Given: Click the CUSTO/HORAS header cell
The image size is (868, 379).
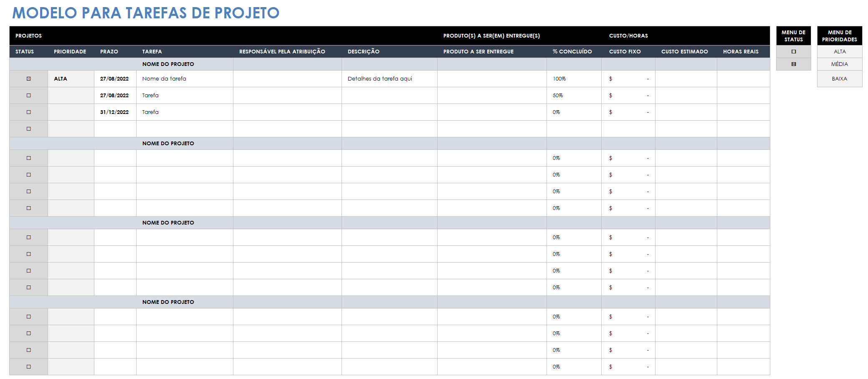Looking at the screenshot, I should [x=628, y=36].
